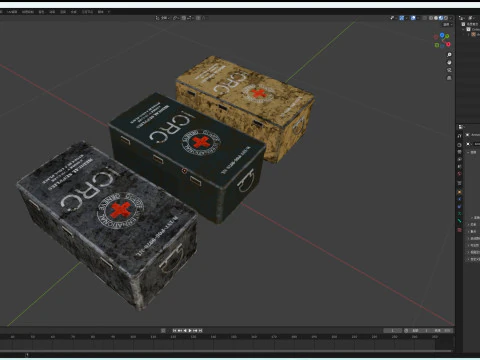Switch perspective/orthographic with the grid button
The width and height of the screenshot is (480, 360).
click(x=449, y=78)
